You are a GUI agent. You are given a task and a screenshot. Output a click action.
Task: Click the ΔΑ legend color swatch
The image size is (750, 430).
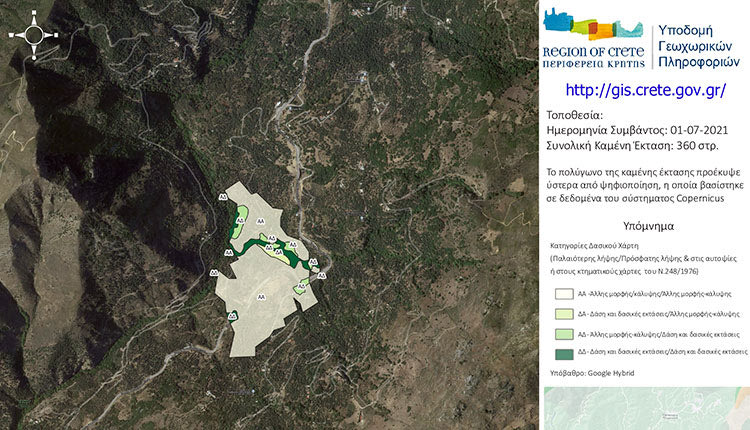click(564, 314)
